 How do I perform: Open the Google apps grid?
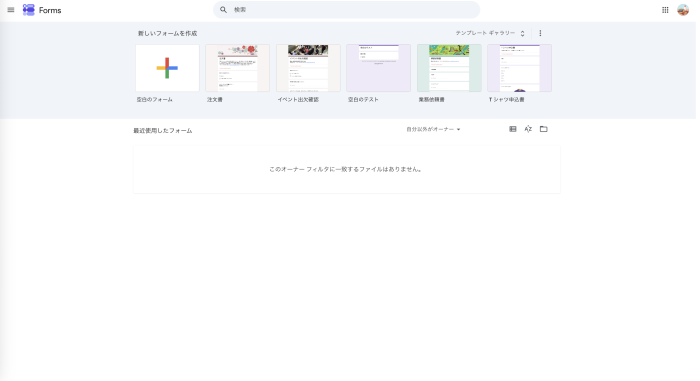click(x=665, y=10)
